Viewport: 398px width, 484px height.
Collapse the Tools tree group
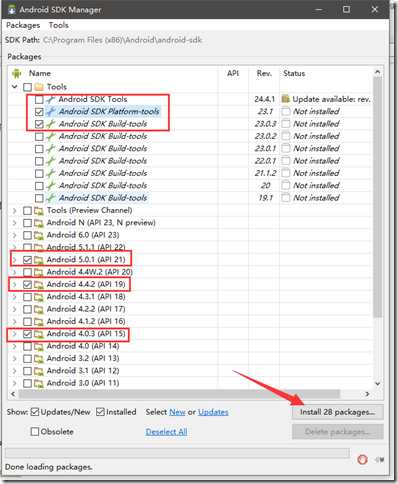pos(15,87)
